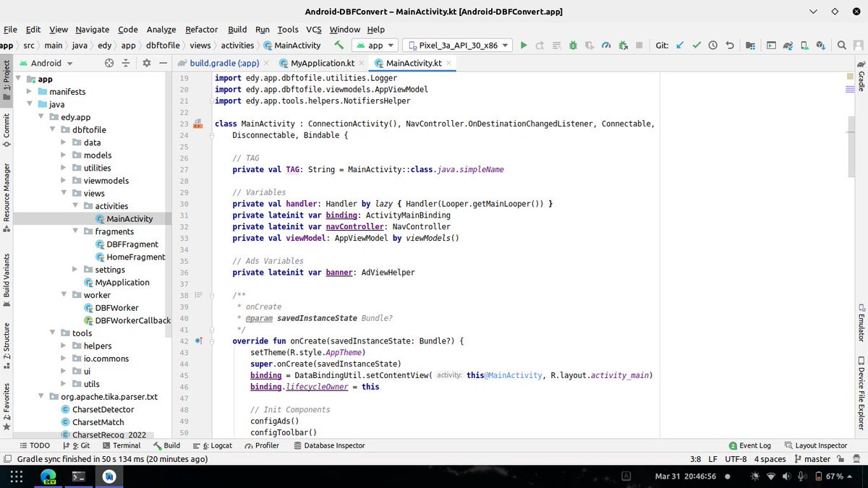The image size is (868, 488).
Task: Switch to the build.gradle (:app) tab
Action: (x=224, y=63)
